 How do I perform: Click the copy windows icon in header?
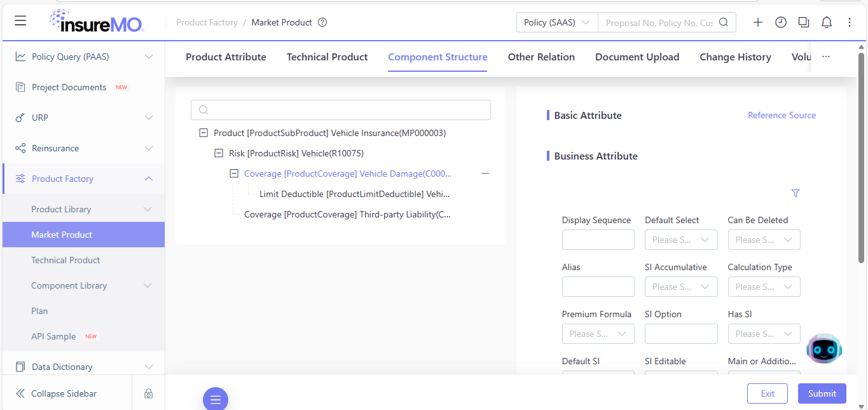(804, 22)
